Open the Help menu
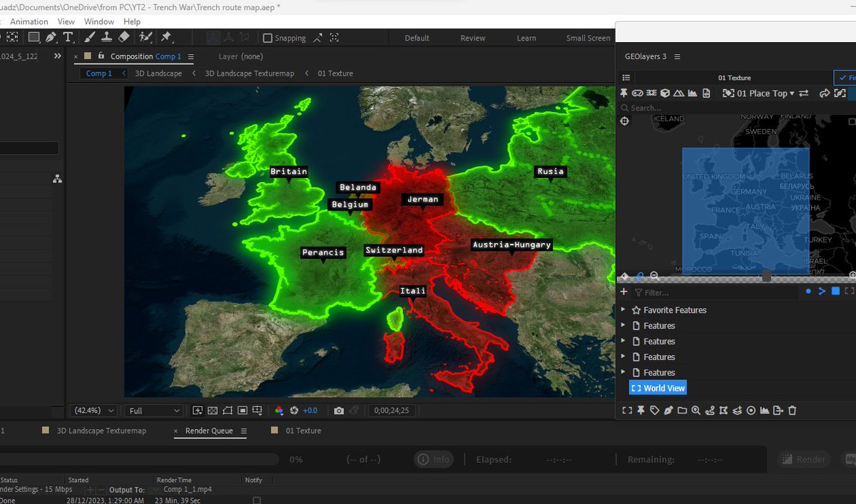The width and height of the screenshot is (856, 504). (132, 22)
